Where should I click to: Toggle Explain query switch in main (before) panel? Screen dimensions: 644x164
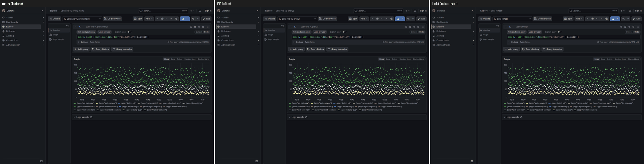tap(129, 32)
